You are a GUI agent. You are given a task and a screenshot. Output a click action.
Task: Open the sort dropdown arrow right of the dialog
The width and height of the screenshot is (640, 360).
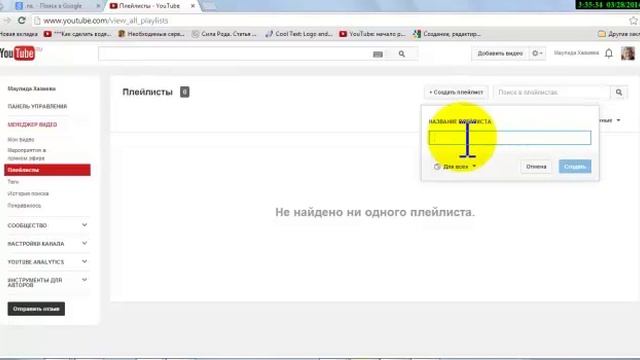[x=618, y=120]
